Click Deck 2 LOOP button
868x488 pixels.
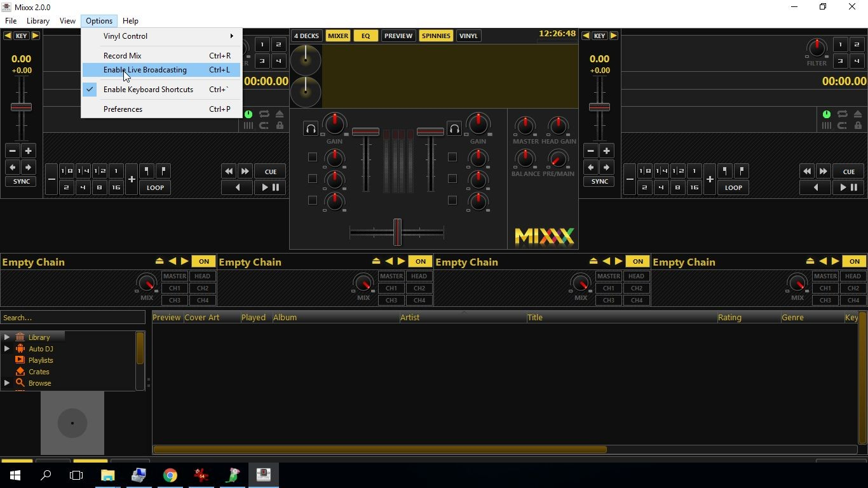click(733, 187)
